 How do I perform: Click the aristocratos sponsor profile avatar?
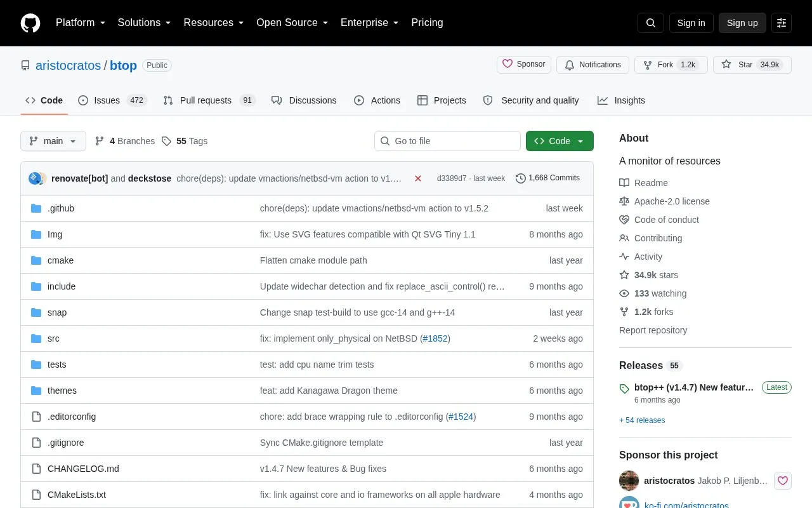point(629,481)
